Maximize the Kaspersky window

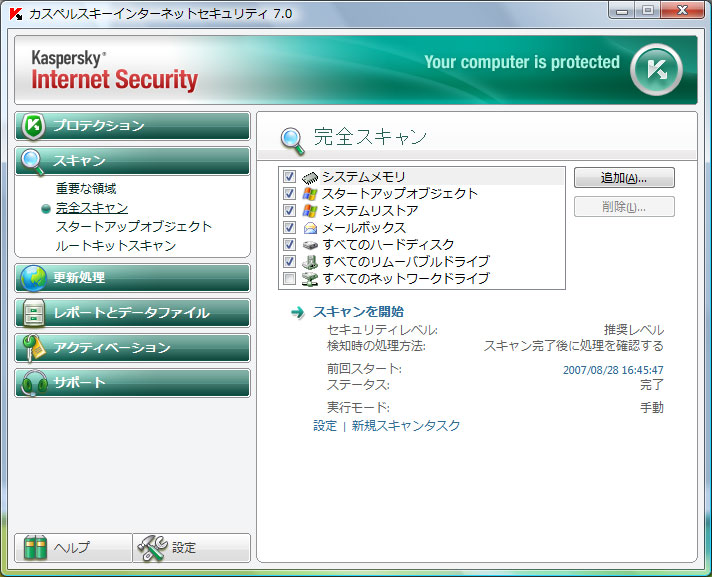648,10
